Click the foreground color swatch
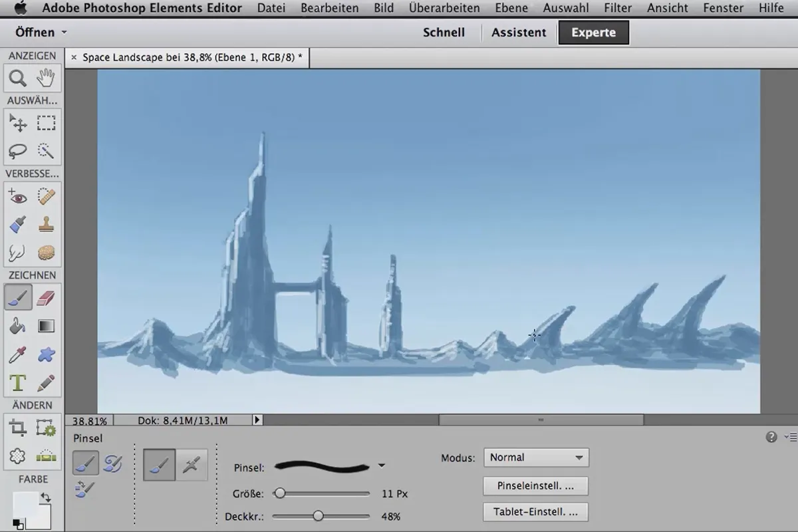This screenshot has width=798, height=532. [25, 504]
